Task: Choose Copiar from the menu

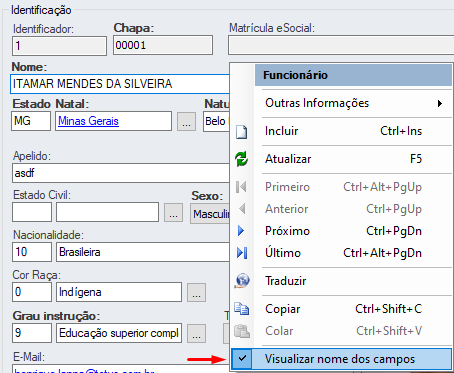Action: (341, 309)
